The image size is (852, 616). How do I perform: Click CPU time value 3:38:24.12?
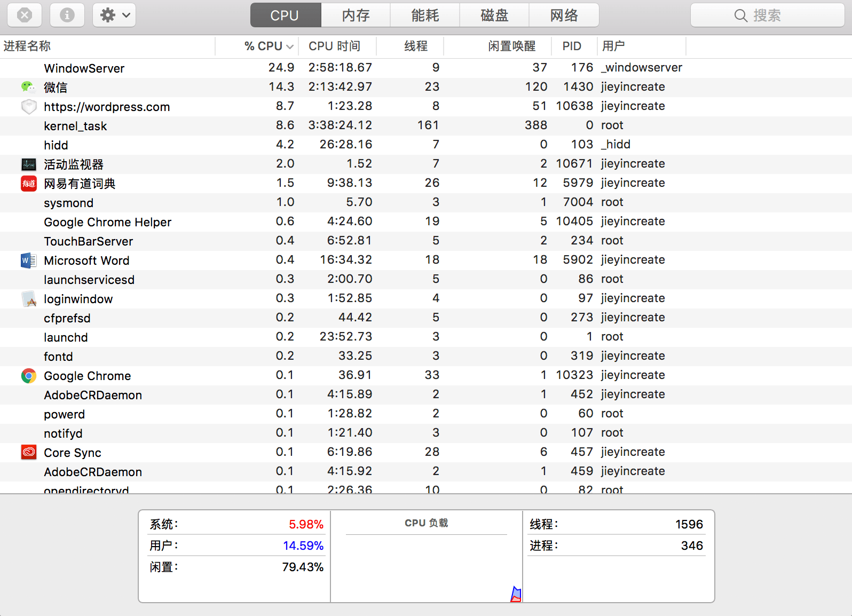(340, 125)
